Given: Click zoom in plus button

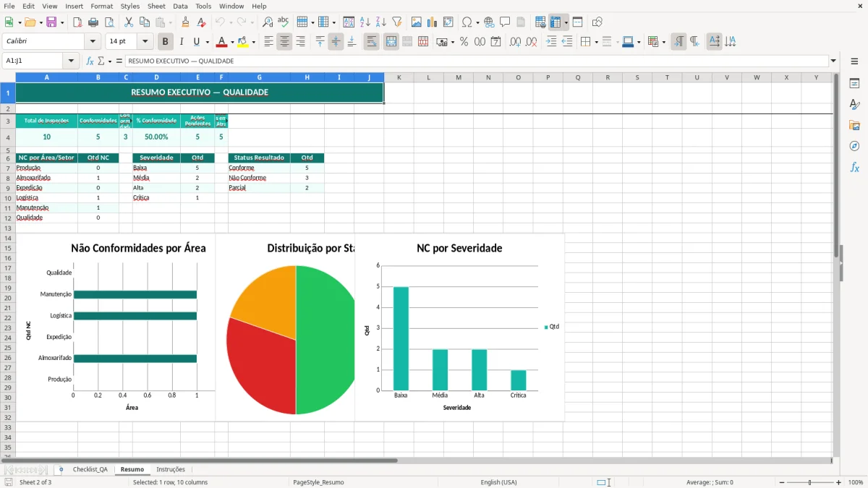Looking at the screenshot, I should click(839, 482).
